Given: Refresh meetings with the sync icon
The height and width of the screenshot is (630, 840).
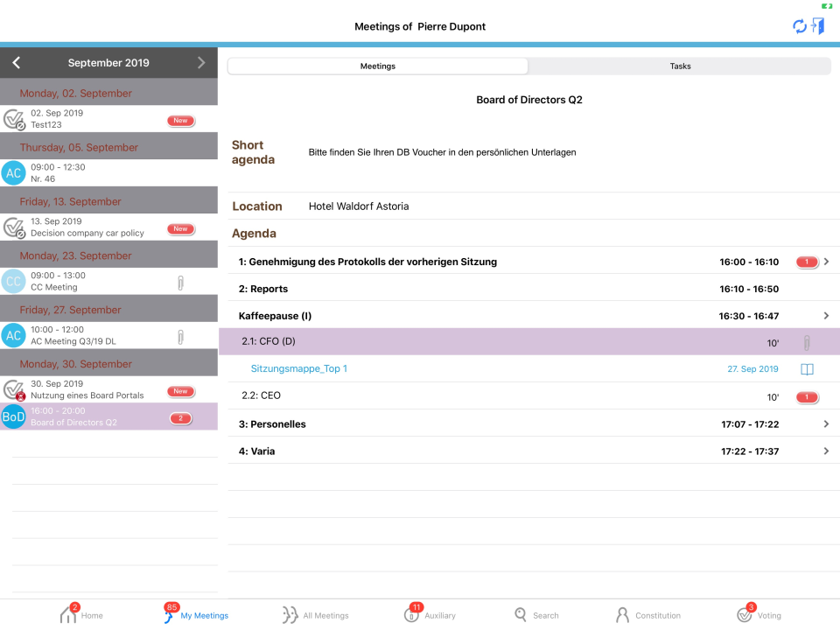Looking at the screenshot, I should (x=798, y=27).
